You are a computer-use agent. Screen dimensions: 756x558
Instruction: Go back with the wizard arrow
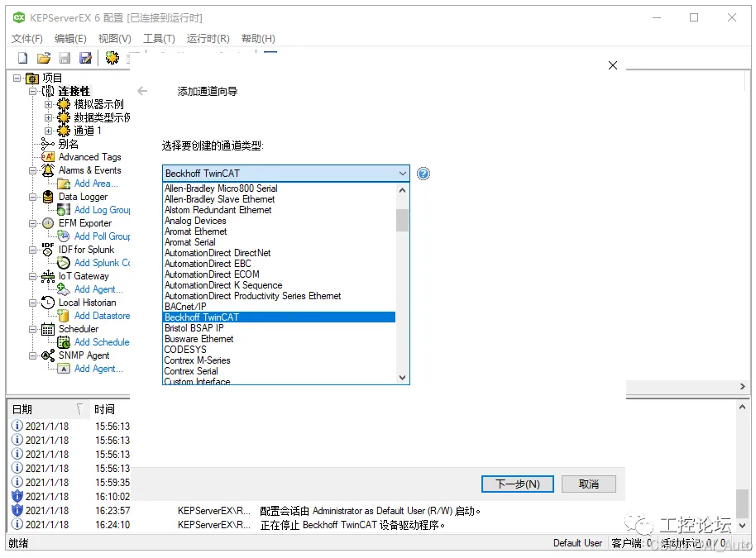[x=142, y=91]
